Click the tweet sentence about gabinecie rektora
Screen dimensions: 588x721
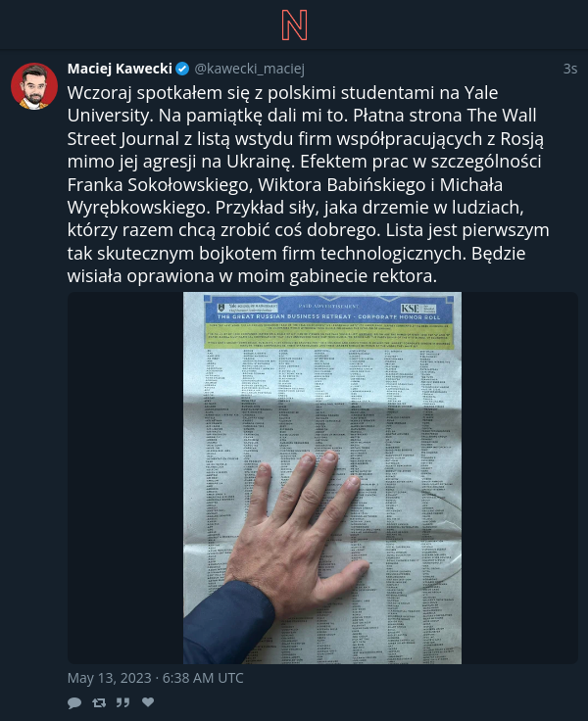coord(252,276)
